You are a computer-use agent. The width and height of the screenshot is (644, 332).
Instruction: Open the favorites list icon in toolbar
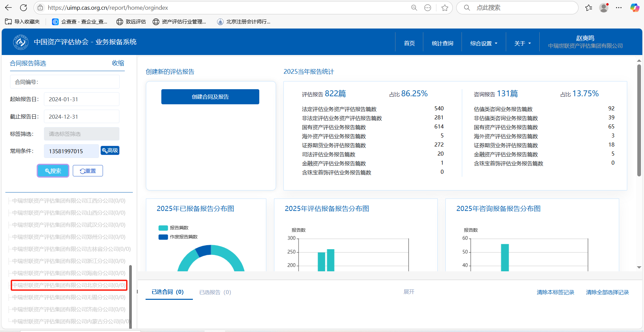(x=589, y=8)
